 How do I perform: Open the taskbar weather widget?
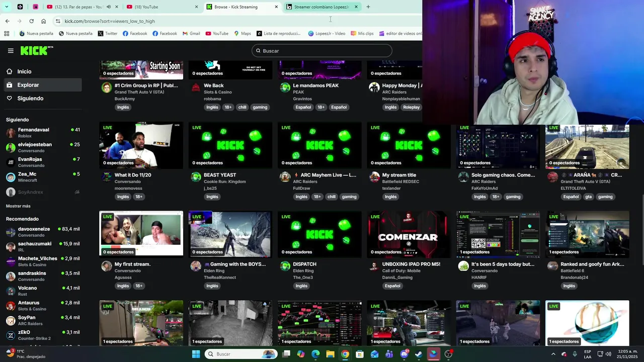coord(25,354)
